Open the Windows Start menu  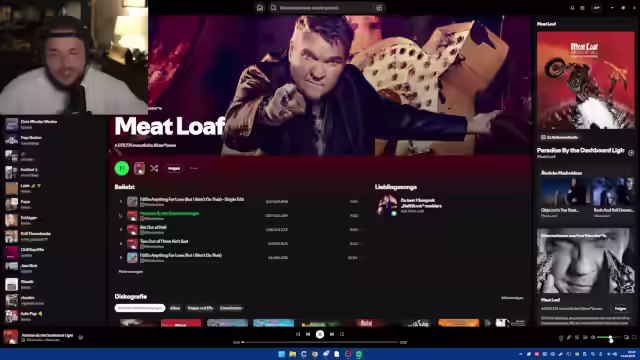pyautogui.click(x=282, y=354)
